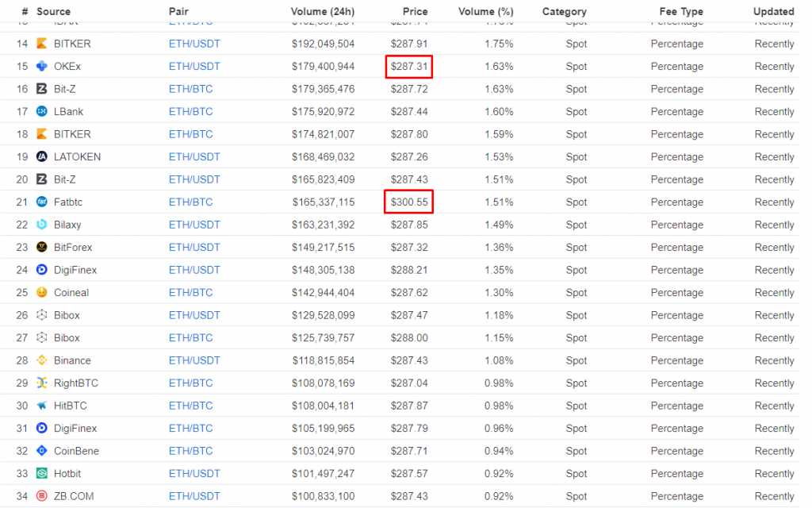Open the ETH/USDT pair link for BitForex

coord(195,248)
